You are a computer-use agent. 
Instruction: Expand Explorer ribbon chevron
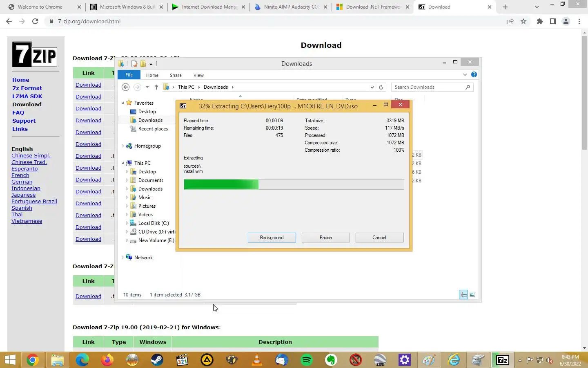coord(465,74)
